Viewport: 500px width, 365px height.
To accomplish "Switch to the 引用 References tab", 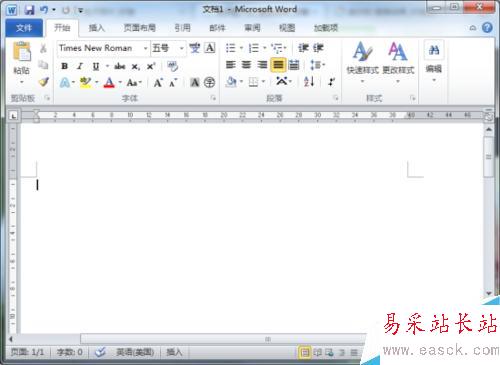I will tap(182, 28).
